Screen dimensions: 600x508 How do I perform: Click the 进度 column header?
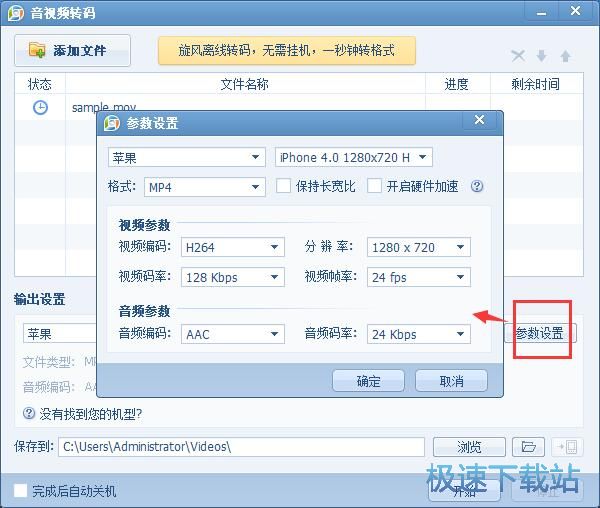click(x=457, y=84)
